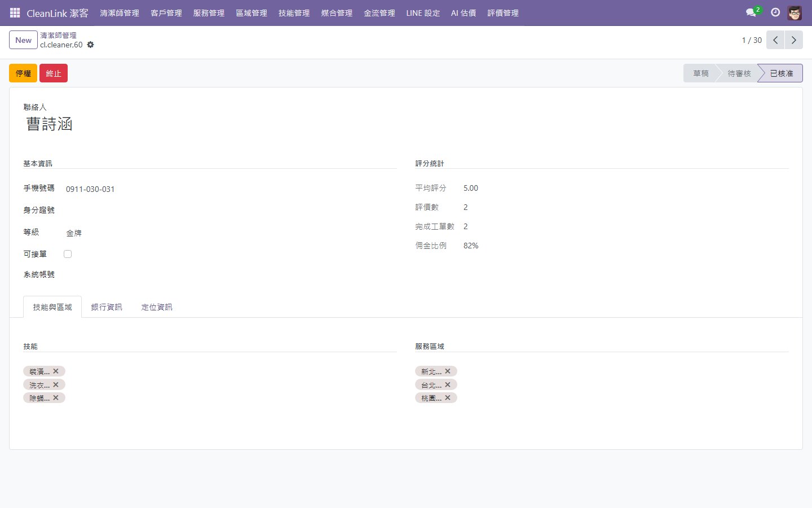Click the gear icon beside cl.cleaner,60
The image size is (812, 508).
click(x=90, y=45)
